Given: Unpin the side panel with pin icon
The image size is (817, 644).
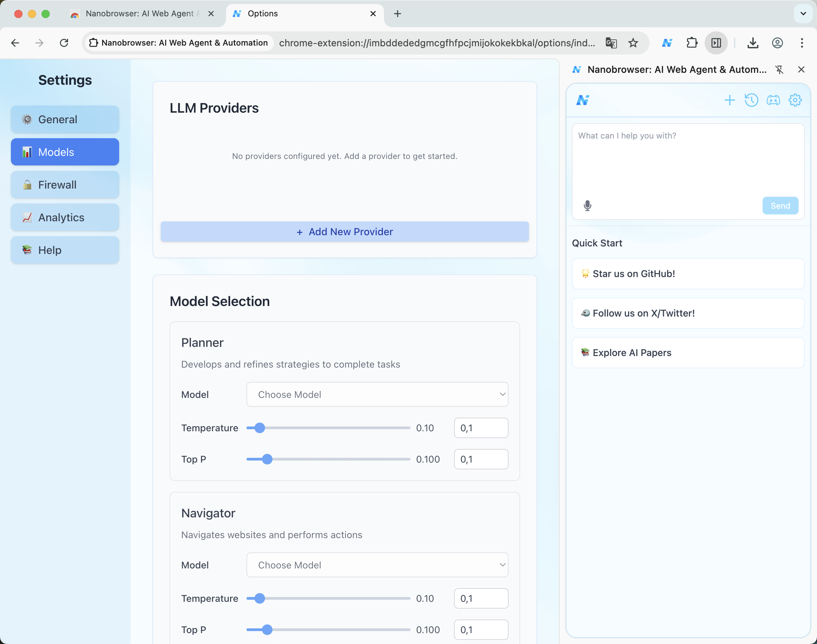Looking at the screenshot, I should [x=779, y=70].
